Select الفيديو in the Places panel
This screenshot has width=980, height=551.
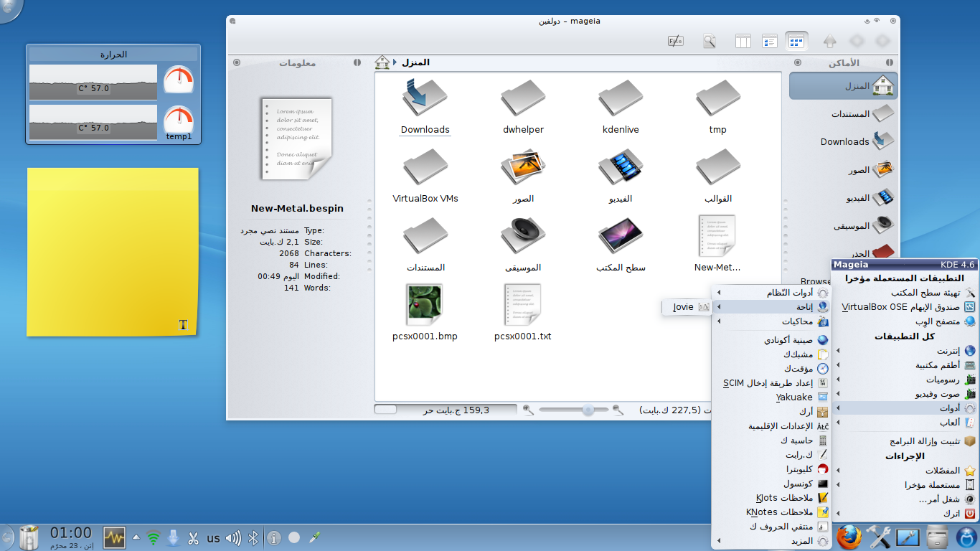point(843,197)
